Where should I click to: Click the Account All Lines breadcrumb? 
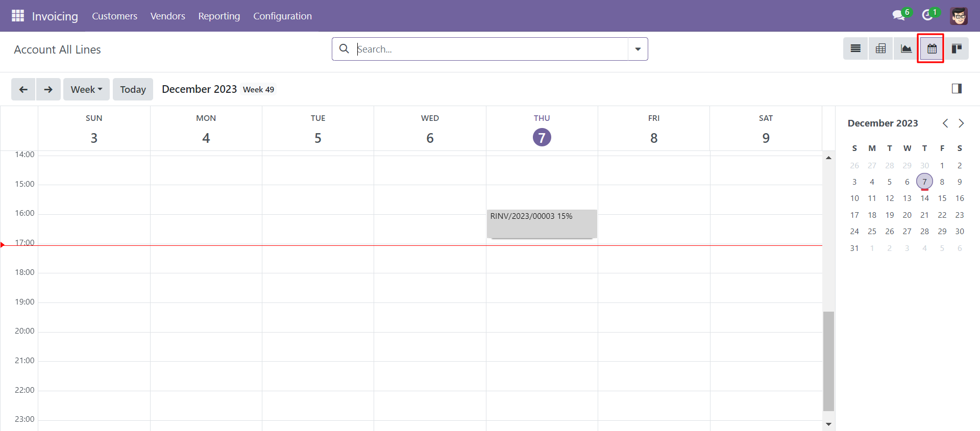tap(57, 49)
